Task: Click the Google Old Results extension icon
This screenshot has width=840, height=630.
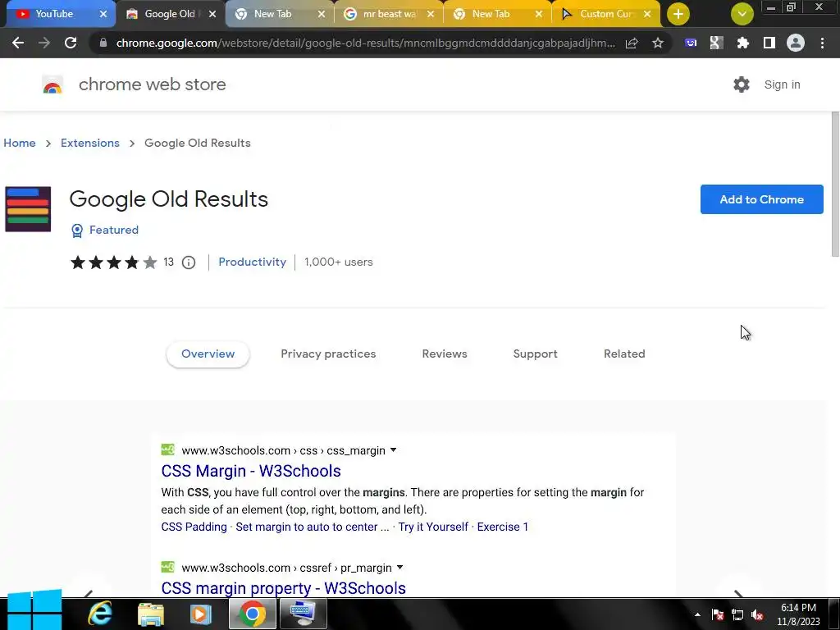Action: pos(28,209)
